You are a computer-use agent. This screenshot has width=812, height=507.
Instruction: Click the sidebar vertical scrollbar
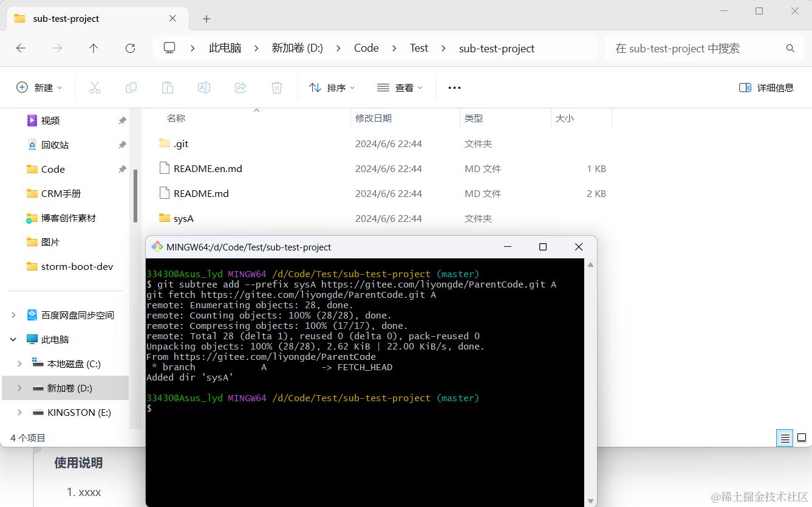point(135,196)
